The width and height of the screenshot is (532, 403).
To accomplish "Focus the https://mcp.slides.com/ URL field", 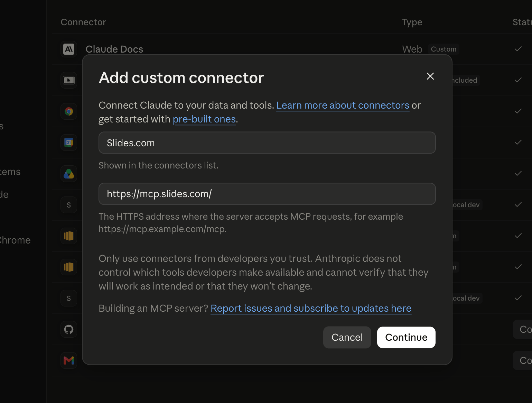I will click(x=267, y=194).
